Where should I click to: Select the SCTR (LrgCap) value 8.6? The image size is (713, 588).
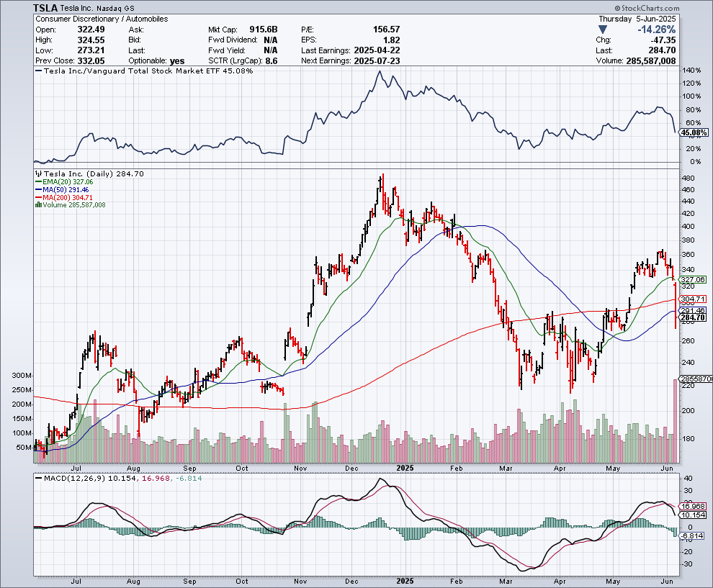point(271,61)
